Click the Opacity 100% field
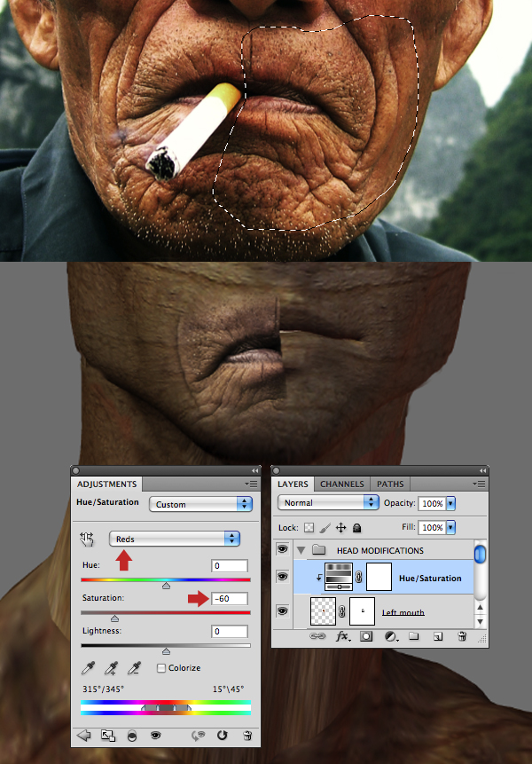The image size is (532, 764). coord(432,503)
